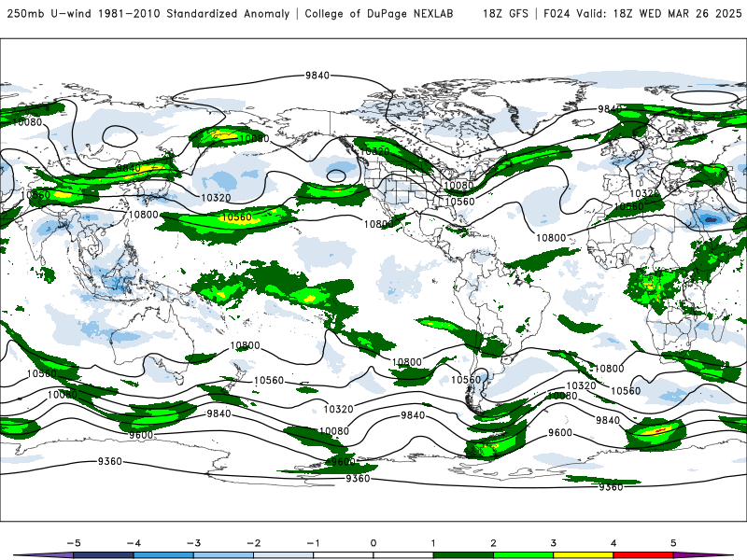Click the '10320' contour label east of Japan
This screenshot has height=560, width=747.
[x=216, y=197]
